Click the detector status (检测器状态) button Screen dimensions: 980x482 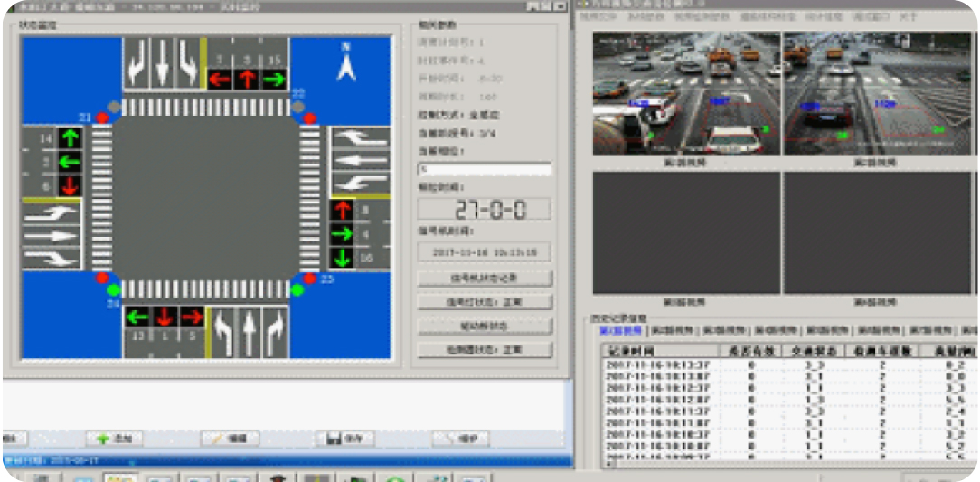(x=485, y=349)
